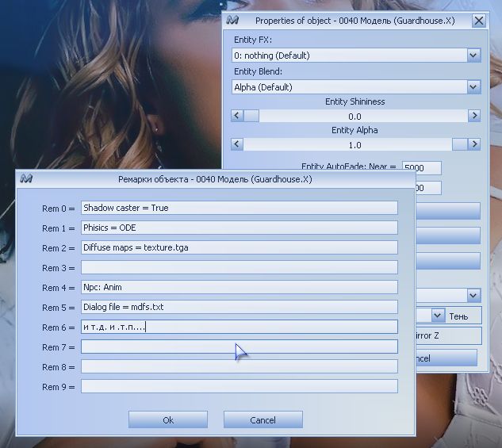This screenshot has height=448, width=502.
Task: Open the dropdown next to Тень label
Action: 437,316
